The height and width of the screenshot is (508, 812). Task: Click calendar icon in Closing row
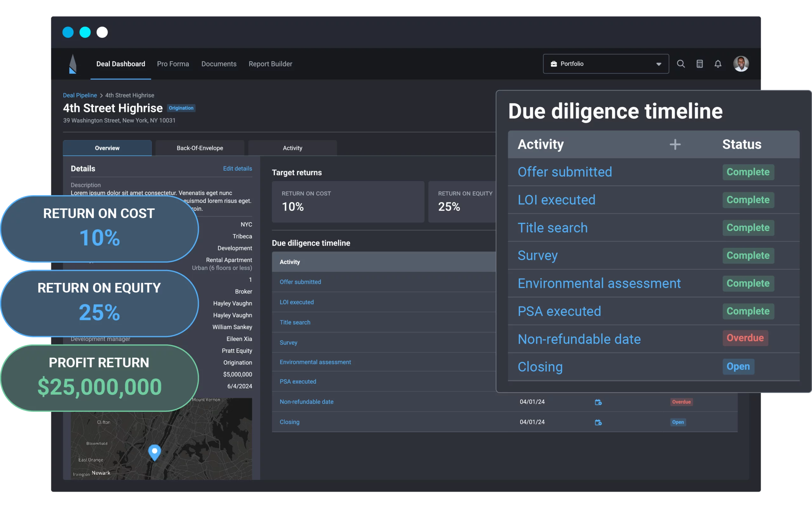(598, 422)
